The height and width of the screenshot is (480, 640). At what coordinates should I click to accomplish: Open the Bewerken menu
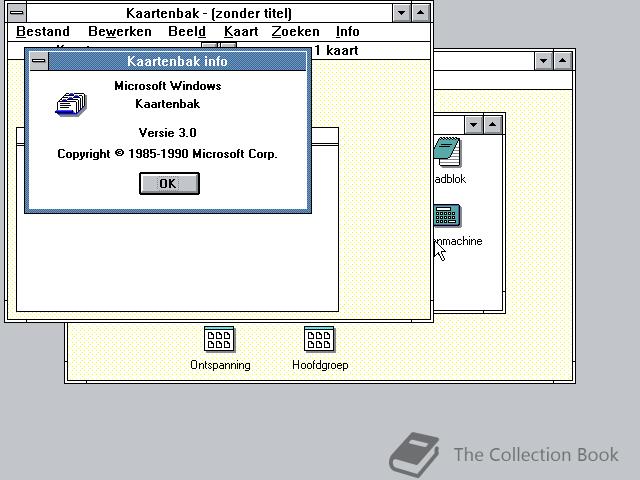120,31
